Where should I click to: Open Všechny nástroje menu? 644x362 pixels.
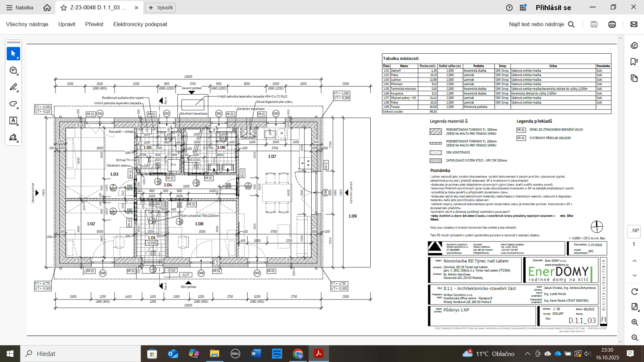tap(27, 24)
